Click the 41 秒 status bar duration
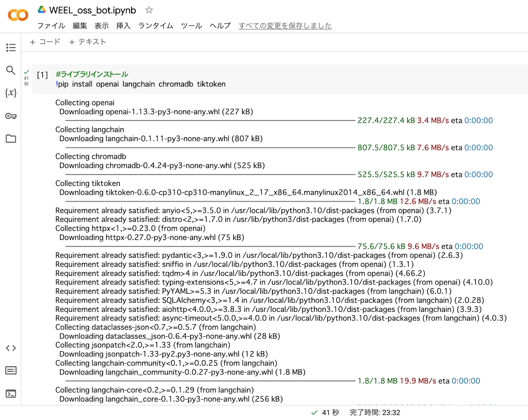Screen dimensions: 528x420 (331, 413)
